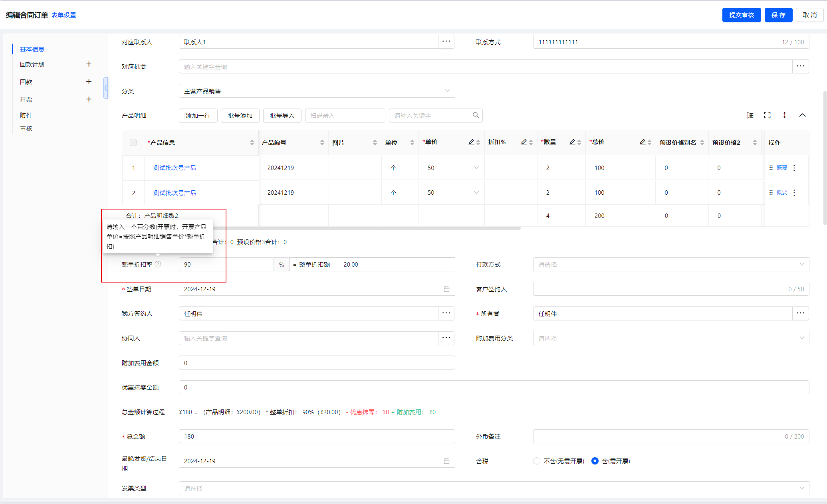This screenshot has width=827, height=504.
Task: Click 概要 link in row 1
Action: tap(782, 168)
